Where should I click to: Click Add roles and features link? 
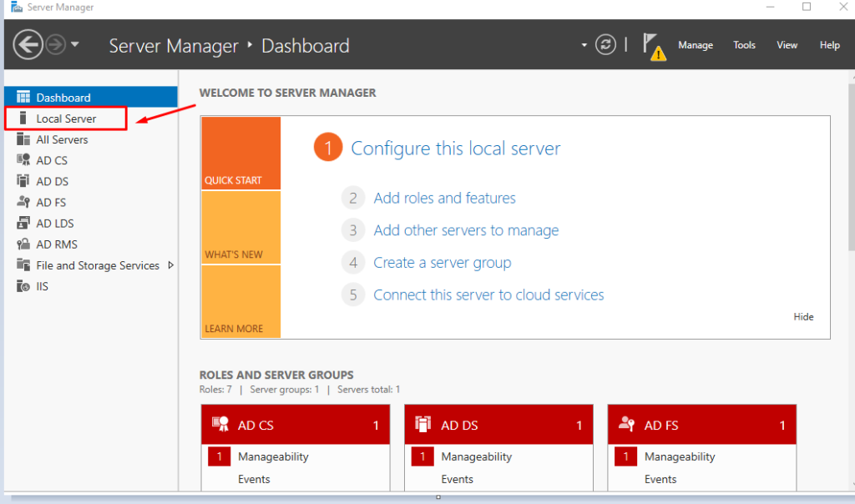click(444, 198)
